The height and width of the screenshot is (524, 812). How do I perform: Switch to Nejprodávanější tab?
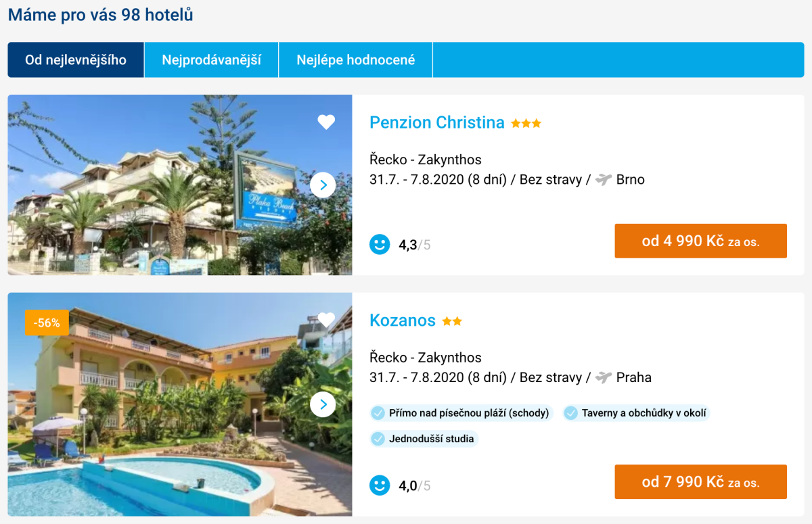pos(211,60)
